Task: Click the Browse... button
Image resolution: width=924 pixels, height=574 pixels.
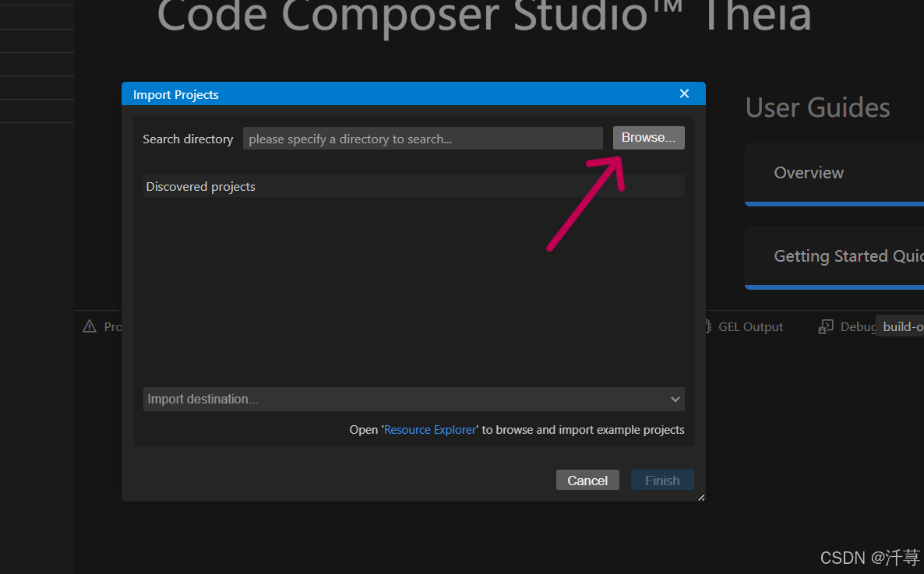Action: click(648, 138)
